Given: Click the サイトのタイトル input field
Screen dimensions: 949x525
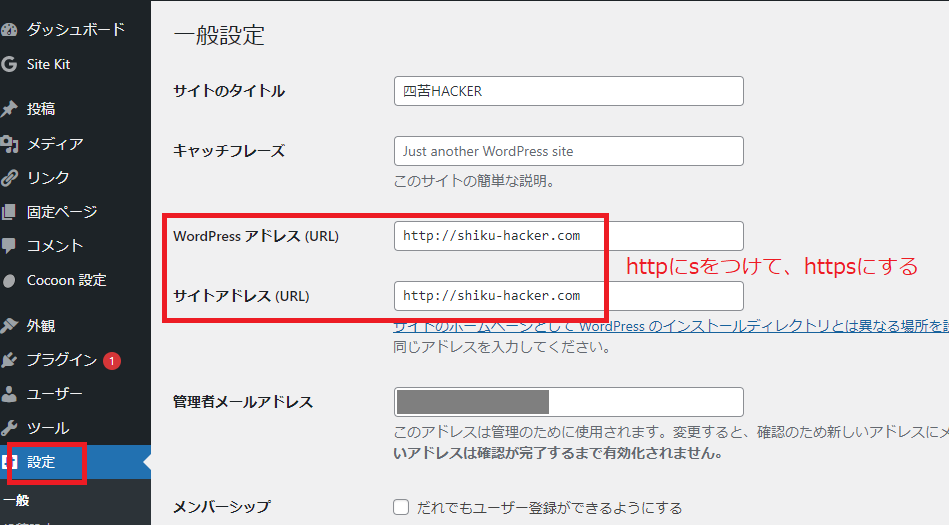Looking at the screenshot, I should pos(568,91).
